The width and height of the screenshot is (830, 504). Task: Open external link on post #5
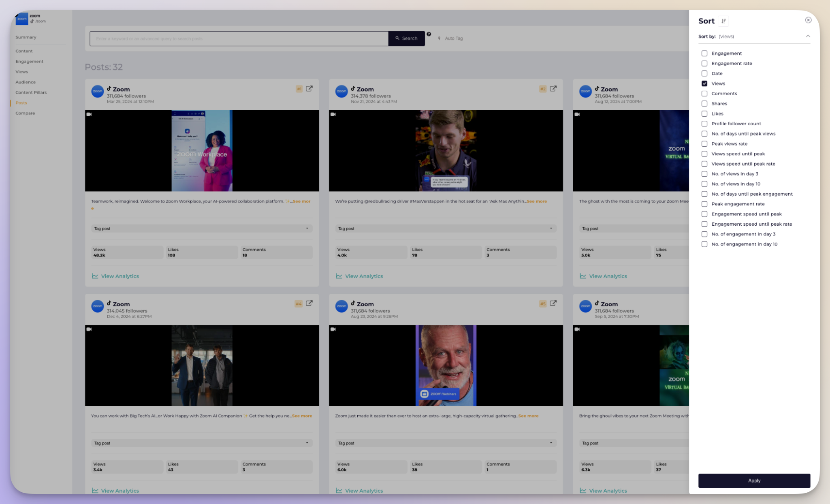553,303
